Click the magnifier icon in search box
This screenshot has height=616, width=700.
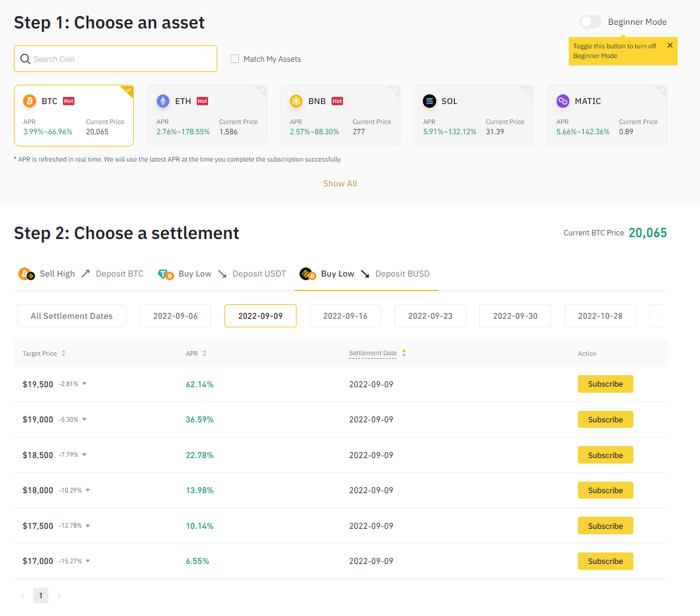pyautogui.click(x=25, y=59)
